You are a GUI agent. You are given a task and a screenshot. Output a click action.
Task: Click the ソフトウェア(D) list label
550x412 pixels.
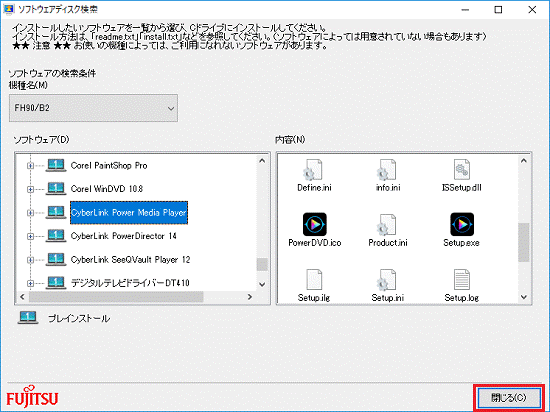pyautogui.click(x=41, y=140)
